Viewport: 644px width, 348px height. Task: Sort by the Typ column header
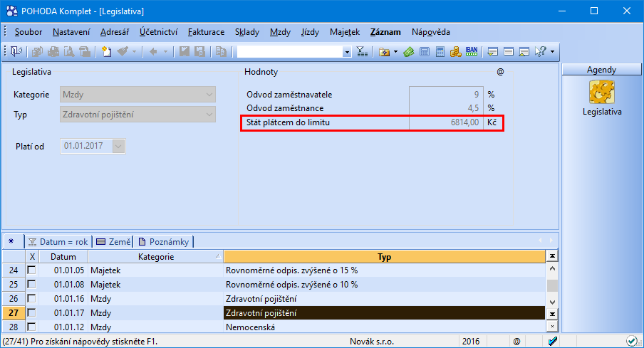[x=385, y=257]
